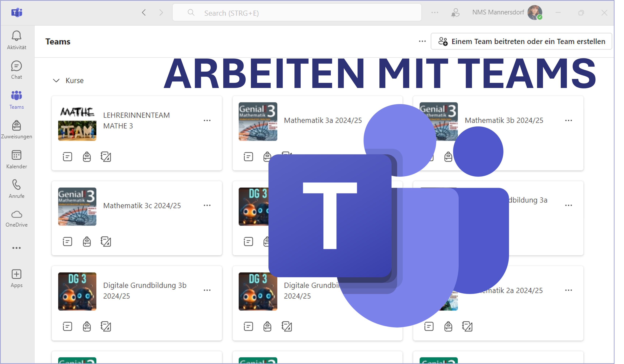This screenshot has width=624, height=364.
Task: Click the Teams logo top-left
Action: (17, 12)
